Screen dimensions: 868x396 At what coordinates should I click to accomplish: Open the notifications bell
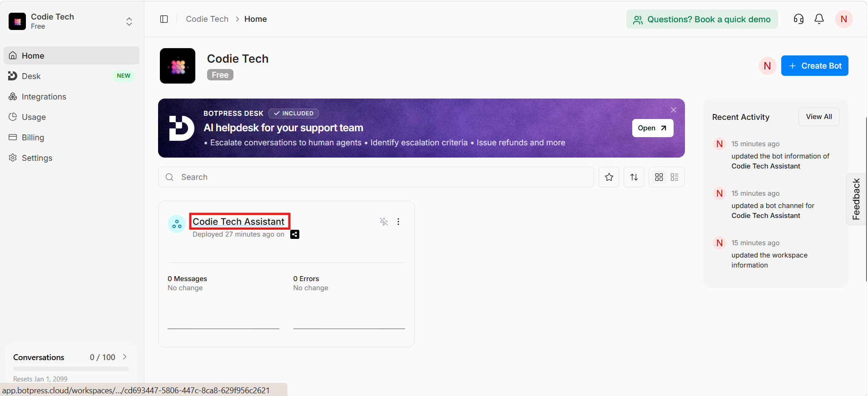coord(819,19)
